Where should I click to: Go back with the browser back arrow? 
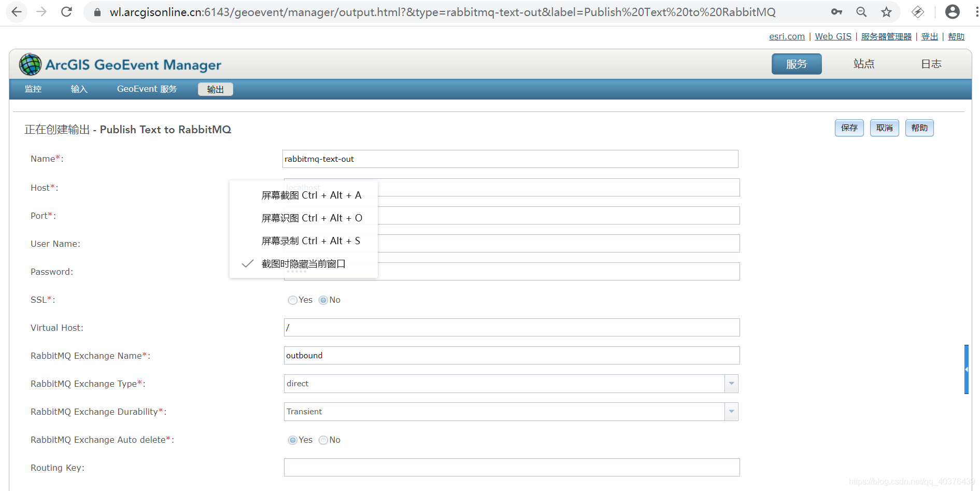tap(17, 11)
